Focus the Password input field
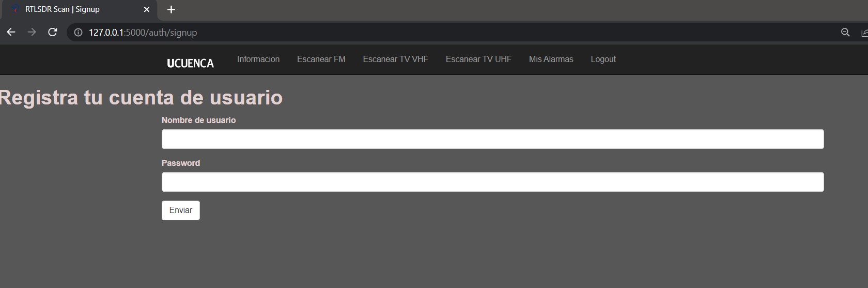 (493, 182)
